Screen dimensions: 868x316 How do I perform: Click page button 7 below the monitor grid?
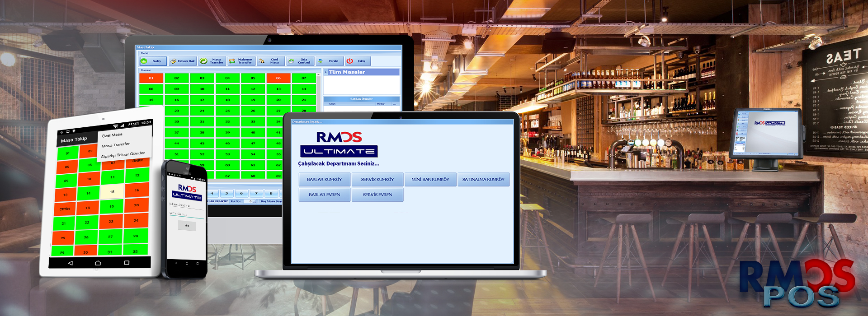[x=256, y=193]
